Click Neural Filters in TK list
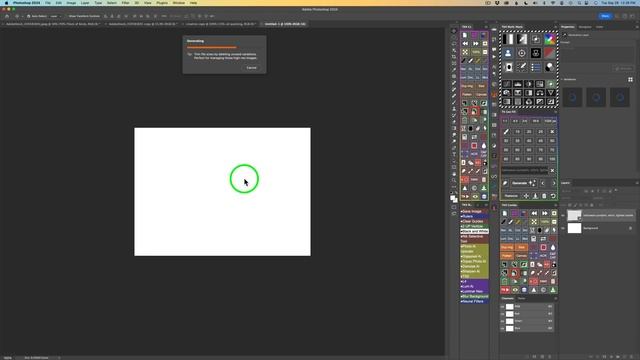 point(473,301)
